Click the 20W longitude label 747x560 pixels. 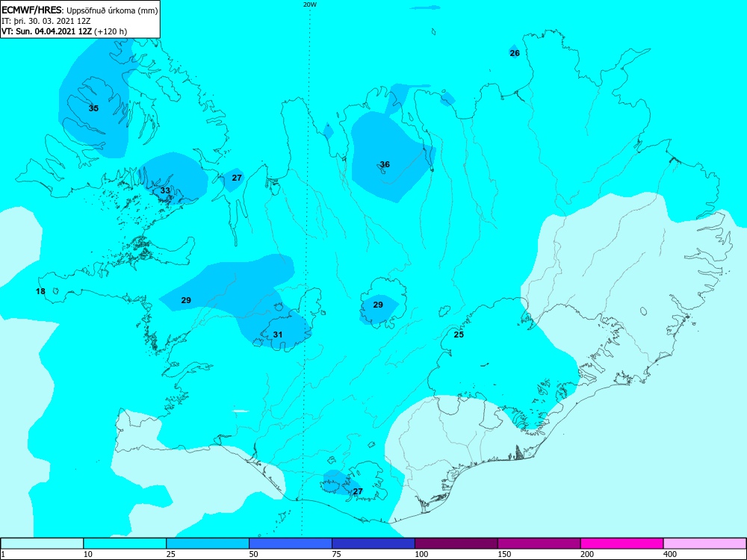[310, 4]
